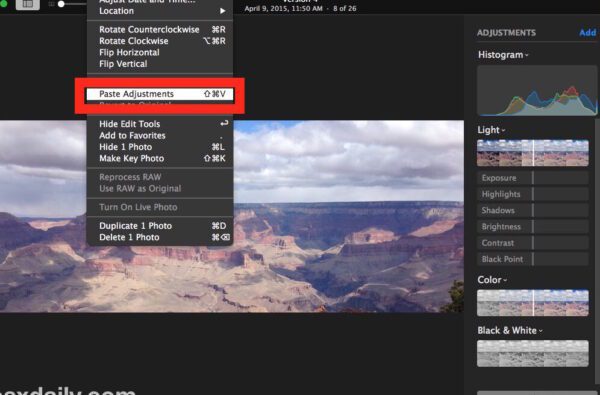The width and height of the screenshot is (600, 395).
Task: Collapse the Color section
Action: tap(492, 280)
